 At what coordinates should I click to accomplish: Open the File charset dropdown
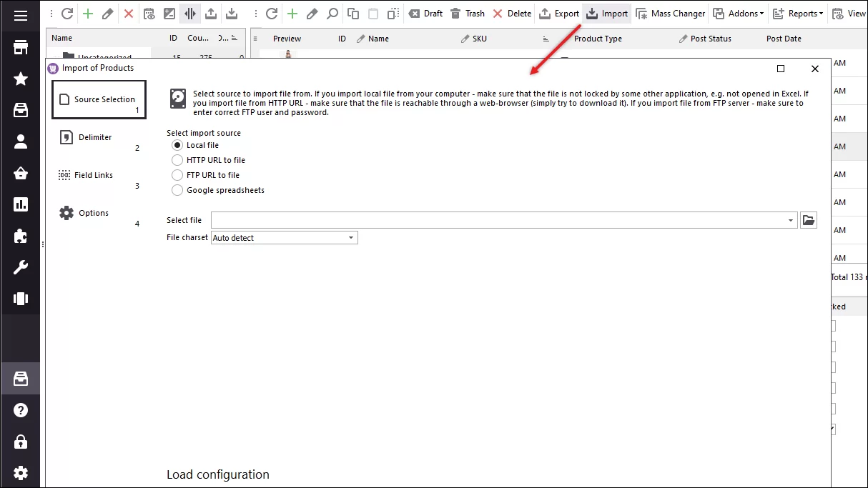click(x=350, y=237)
